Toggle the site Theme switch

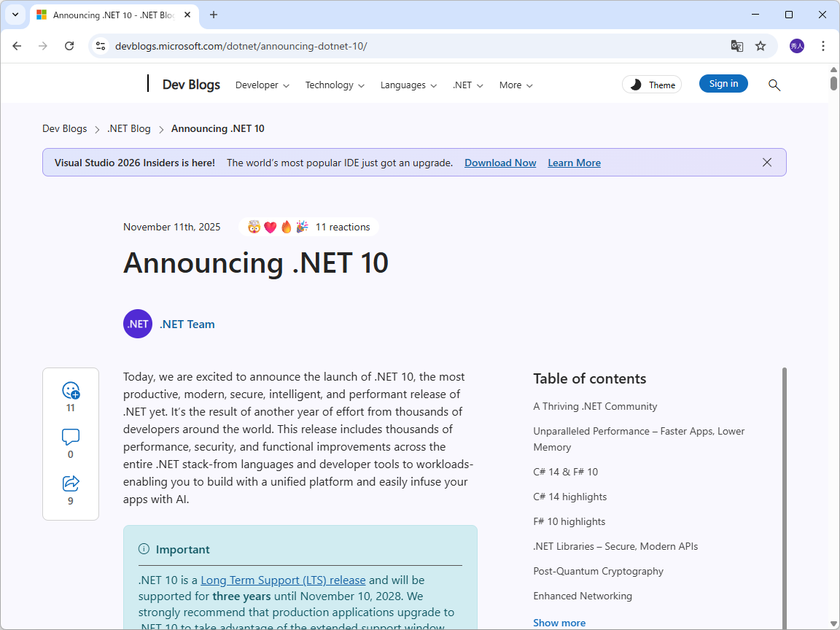pyautogui.click(x=651, y=84)
